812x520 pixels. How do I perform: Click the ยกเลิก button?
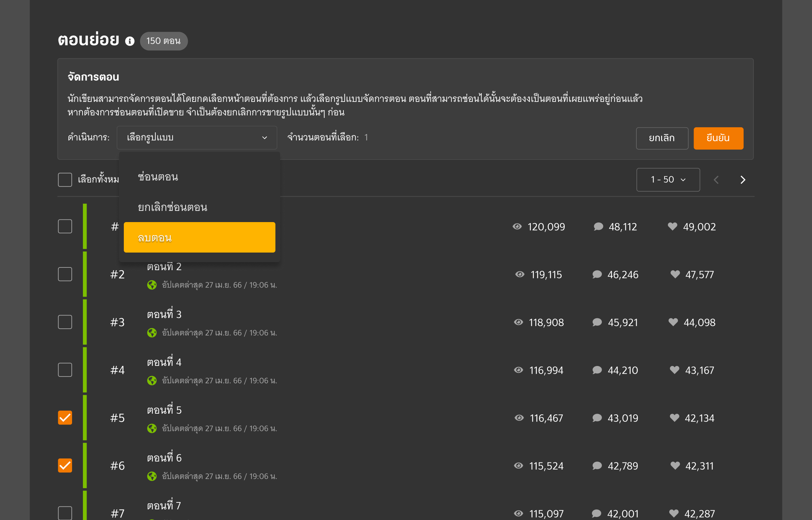pyautogui.click(x=662, y=138)
